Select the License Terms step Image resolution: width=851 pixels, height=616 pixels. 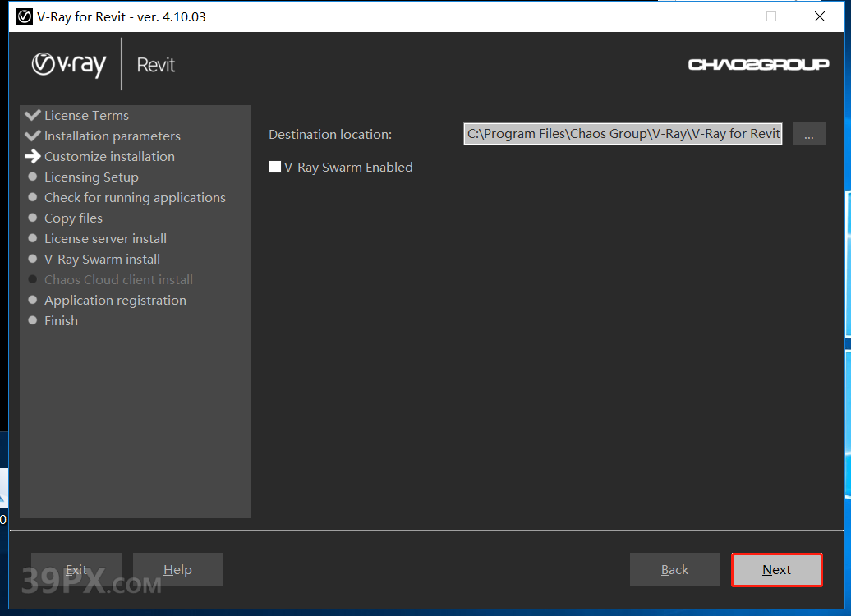tap(86, 116)
